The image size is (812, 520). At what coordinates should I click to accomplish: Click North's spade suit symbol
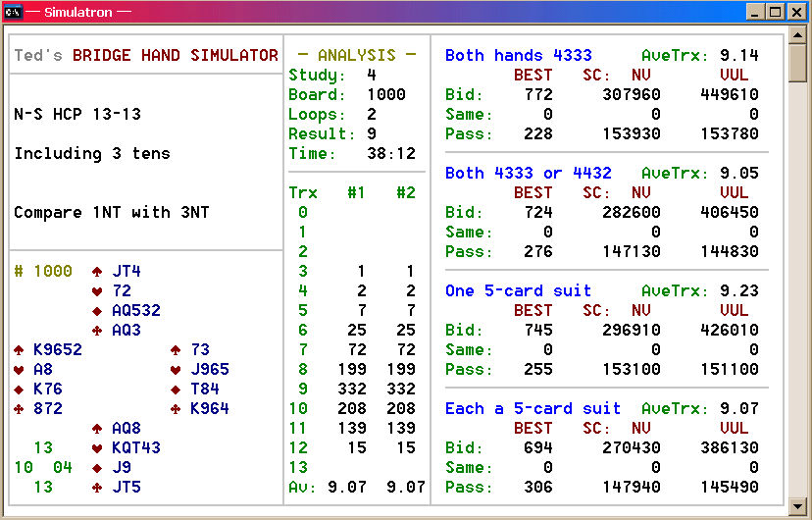click(97, 272)
